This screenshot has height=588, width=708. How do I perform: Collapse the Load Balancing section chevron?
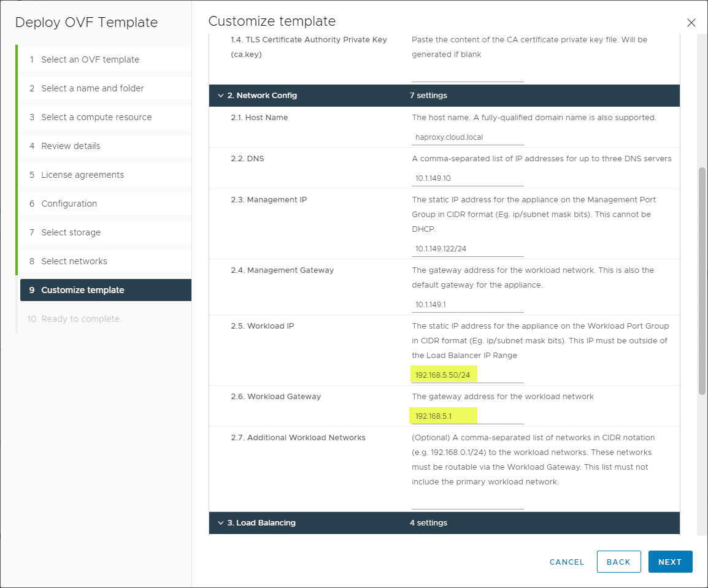221,523
